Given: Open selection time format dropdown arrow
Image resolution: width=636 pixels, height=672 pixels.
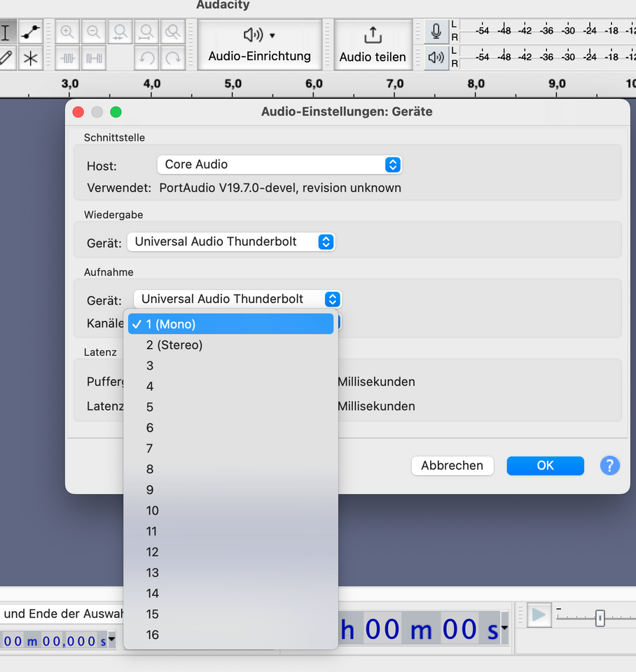Looking at the screenshot, I should click(111, 639).
